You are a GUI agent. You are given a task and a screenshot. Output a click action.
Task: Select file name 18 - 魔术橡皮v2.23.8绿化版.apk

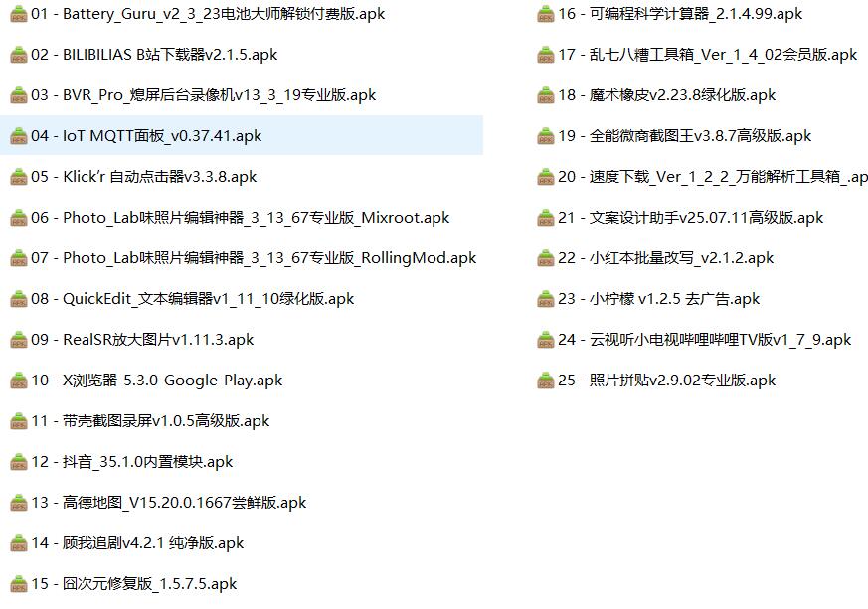(x=667, y=95)
